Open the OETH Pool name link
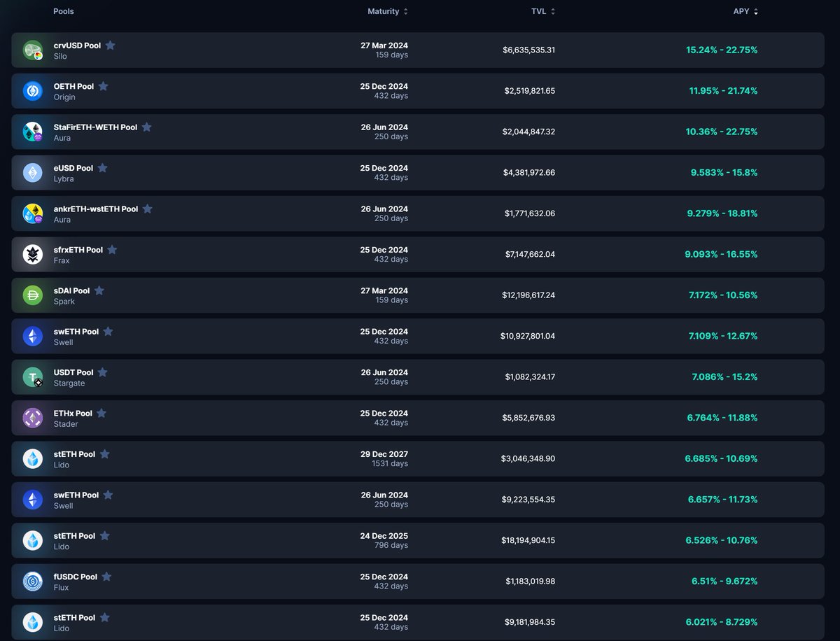The image size is (840, 641). click(x=73, y=86)
